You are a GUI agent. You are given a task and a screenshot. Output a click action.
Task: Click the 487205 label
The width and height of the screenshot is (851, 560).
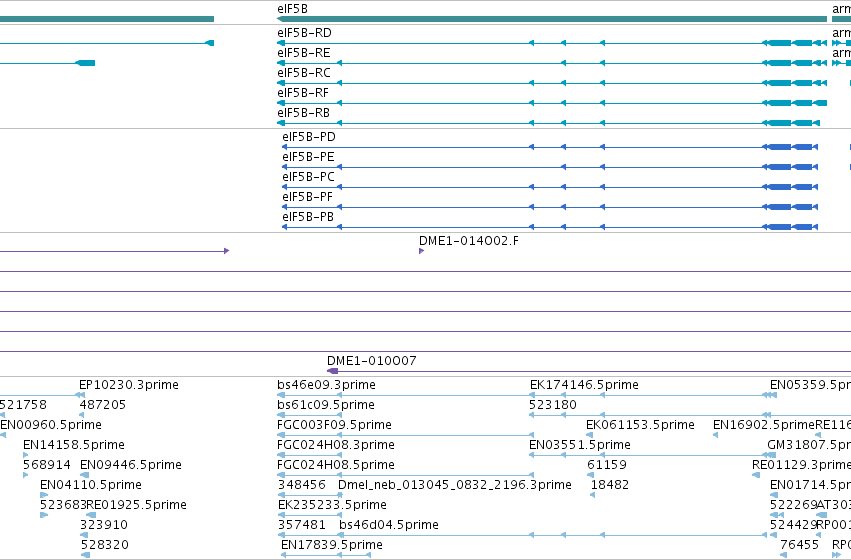coord(103,405)
